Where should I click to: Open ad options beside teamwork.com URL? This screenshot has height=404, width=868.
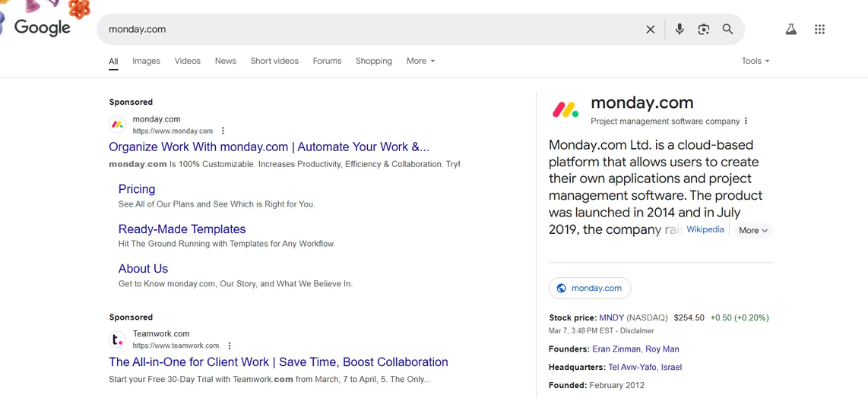tap(230, 346)
